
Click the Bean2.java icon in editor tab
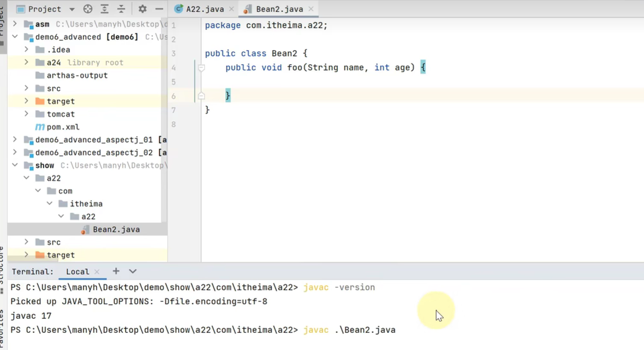tap(247, 9)
